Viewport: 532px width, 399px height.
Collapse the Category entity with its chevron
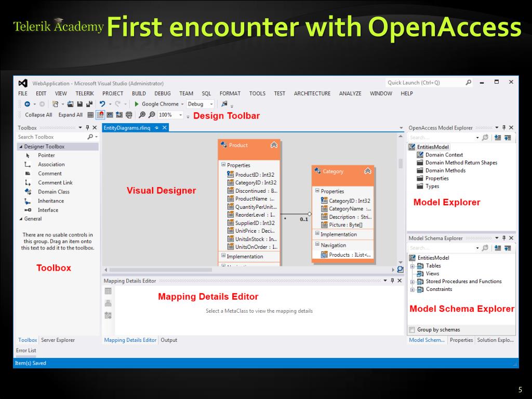(x=368, y=171)
